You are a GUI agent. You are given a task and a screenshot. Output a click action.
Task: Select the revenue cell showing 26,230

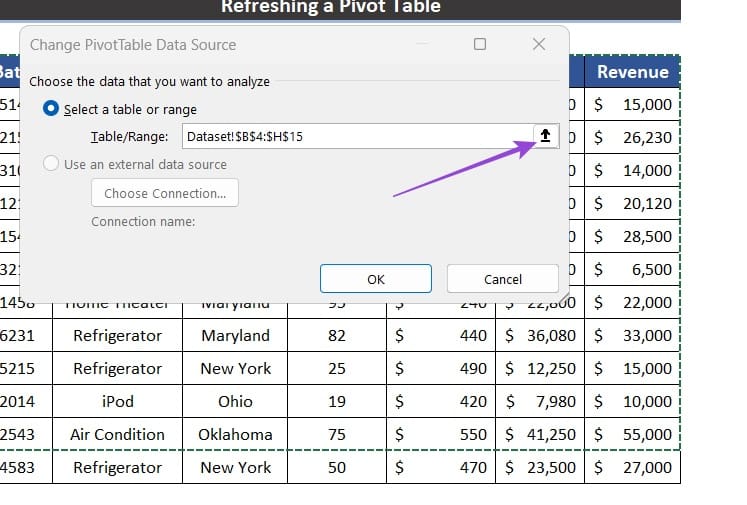pyautogui.click(x=632, y=138)
